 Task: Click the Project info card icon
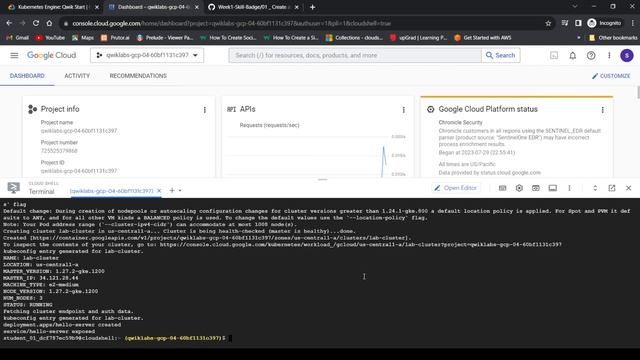(32, 109)
